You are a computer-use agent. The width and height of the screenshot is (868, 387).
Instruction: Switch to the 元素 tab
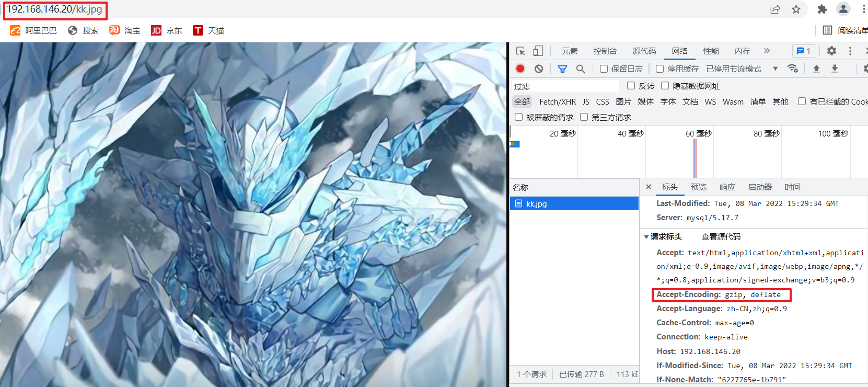coord(570,51)
